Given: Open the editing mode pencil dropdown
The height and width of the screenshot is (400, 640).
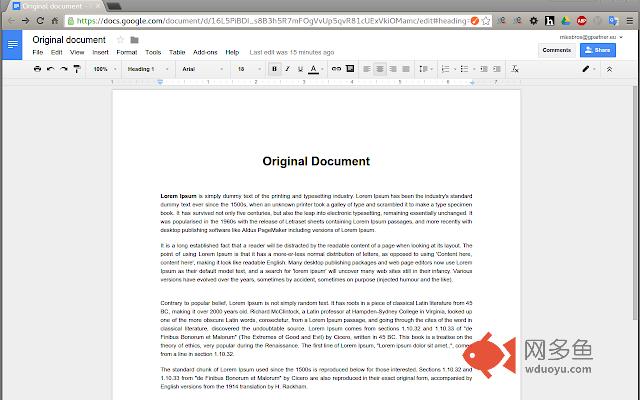Looking at the screenshot, I should [588, 69].
